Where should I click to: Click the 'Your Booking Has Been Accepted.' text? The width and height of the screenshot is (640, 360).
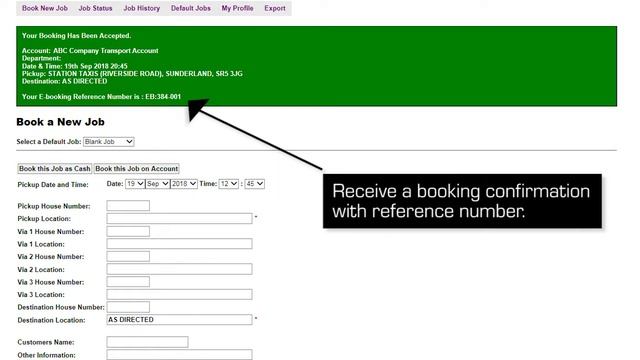pos(76,36)
